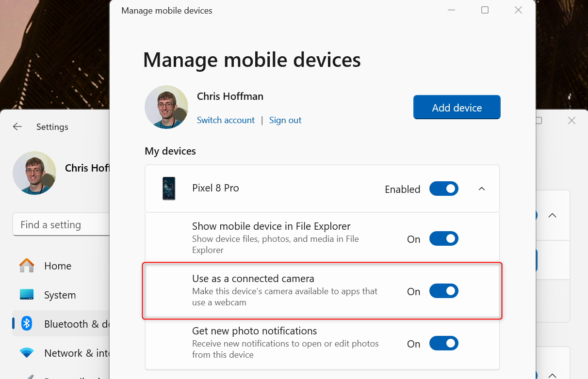Collapse the top chevron in background window
The height and width of the screenshot is (379, 588).
553,215
